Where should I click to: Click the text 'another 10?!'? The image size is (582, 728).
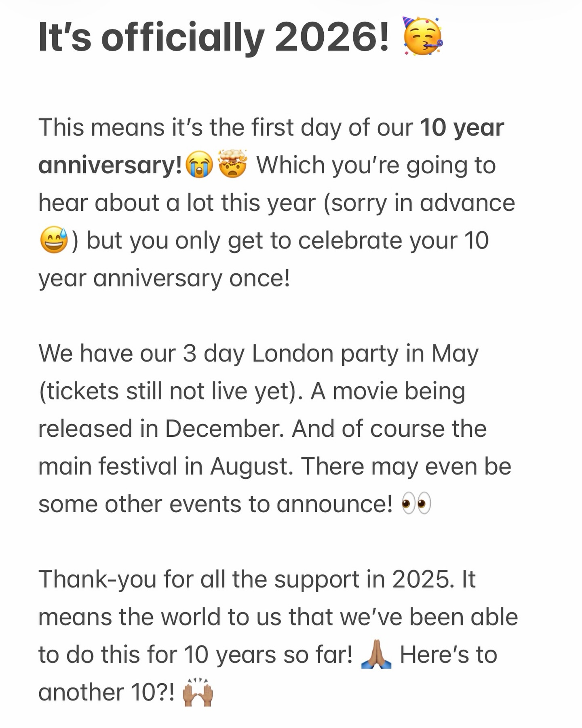click(x=107, y=692)
